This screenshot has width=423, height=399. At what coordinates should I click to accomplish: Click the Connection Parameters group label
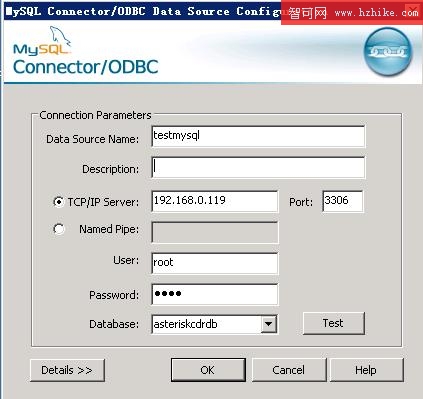coord(95,115)
